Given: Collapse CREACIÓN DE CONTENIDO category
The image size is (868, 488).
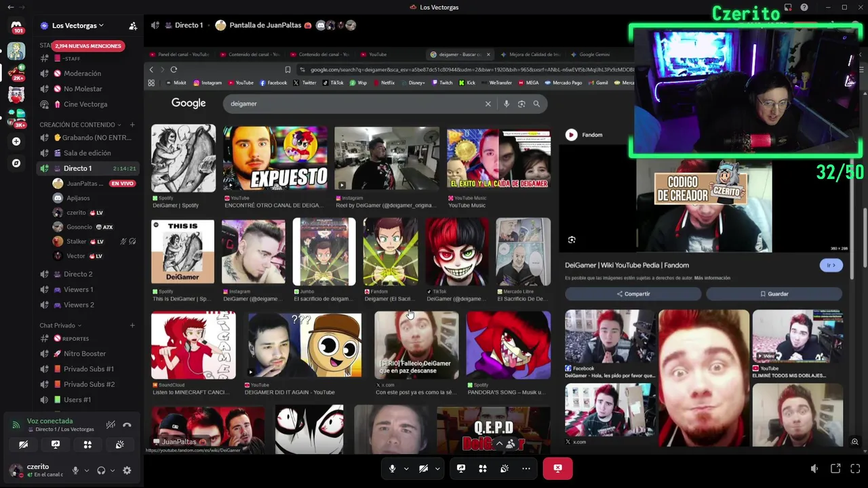Looking at the screenshot, I should point(80,125).
